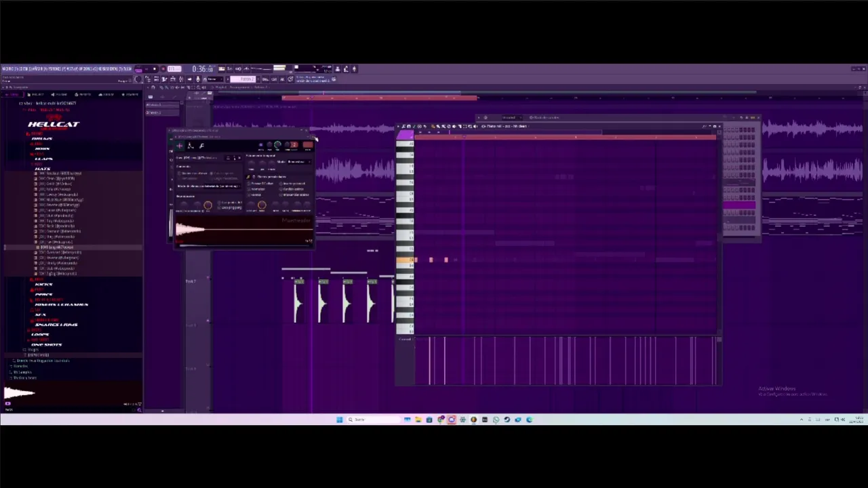Toggle Normalizar in sampler effects
This screenshot has height=488, width=868.
click(256, 189)
